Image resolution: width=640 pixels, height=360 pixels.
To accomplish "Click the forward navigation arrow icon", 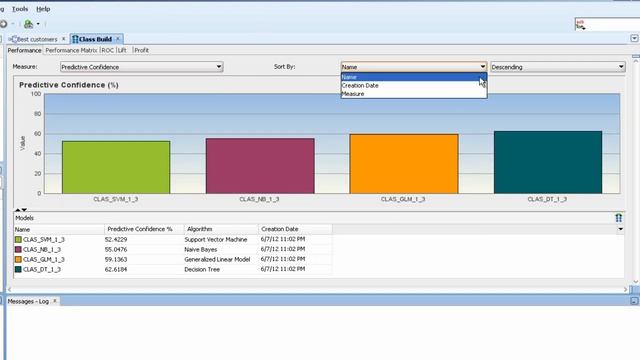I will [3, 24].
